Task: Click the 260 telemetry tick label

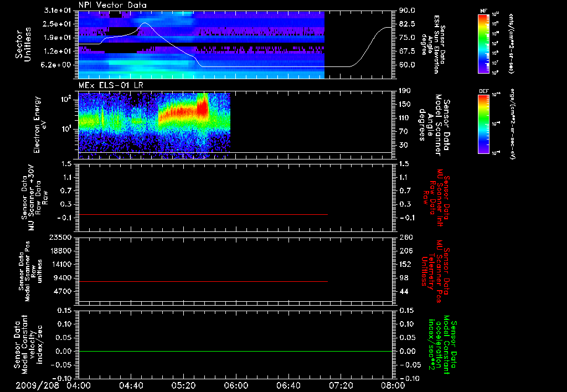Action: point(406,237)
